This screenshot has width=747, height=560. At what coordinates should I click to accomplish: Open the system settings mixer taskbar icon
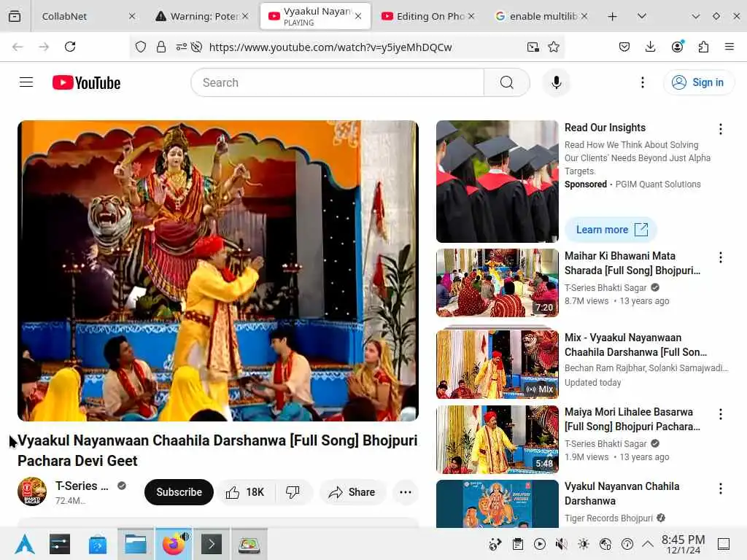point(60,544)
